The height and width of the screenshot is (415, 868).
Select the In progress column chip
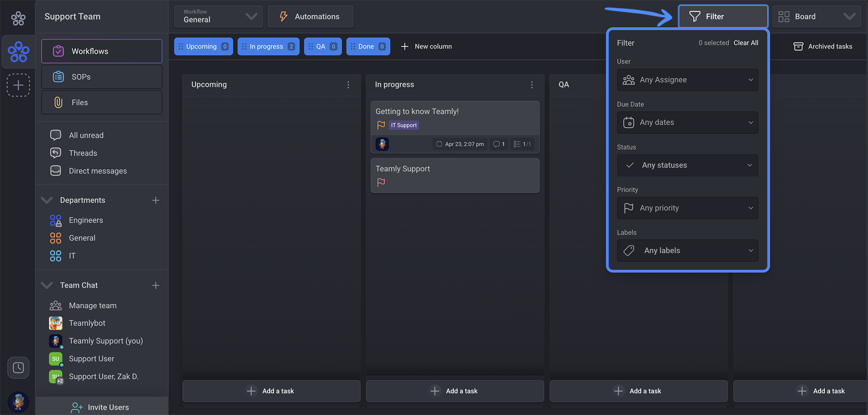(x=268, y=46)
